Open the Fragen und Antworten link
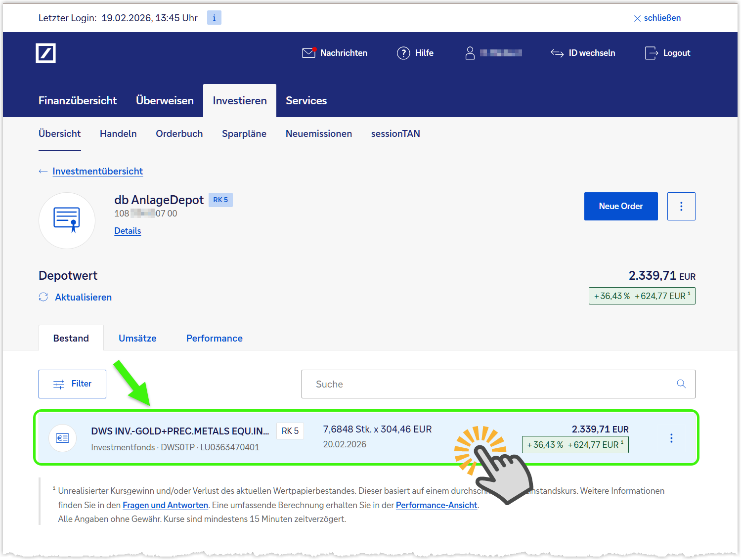The width and height of the screenshot is (741, 560). pos(165,505)
